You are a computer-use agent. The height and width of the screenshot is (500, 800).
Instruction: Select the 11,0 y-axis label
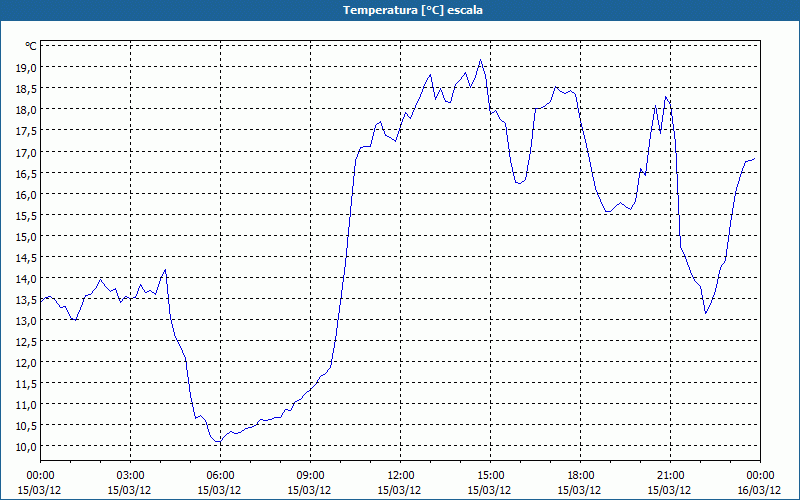28,405
